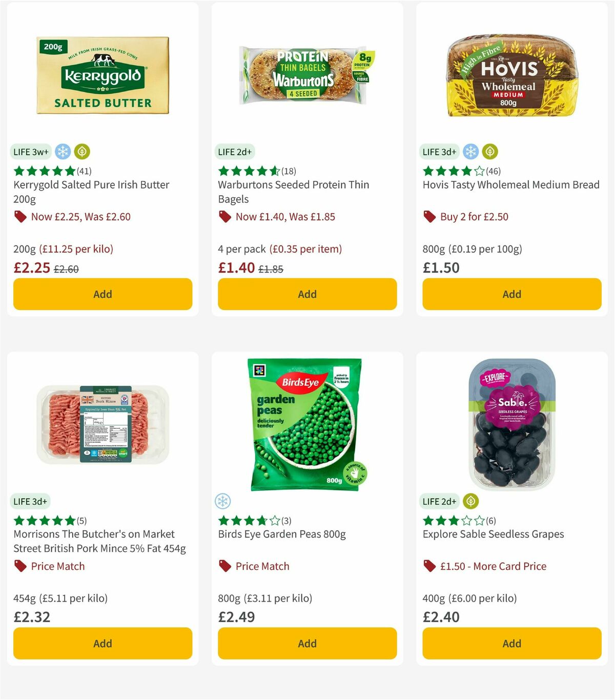615x700 pixels.
Task: Click the five-star rating on pork mince
Action: click(x=44, y=521)
